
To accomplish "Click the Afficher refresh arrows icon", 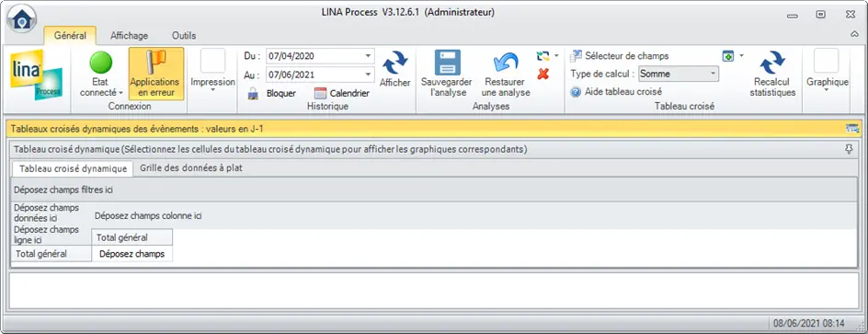I will [395, 62].
